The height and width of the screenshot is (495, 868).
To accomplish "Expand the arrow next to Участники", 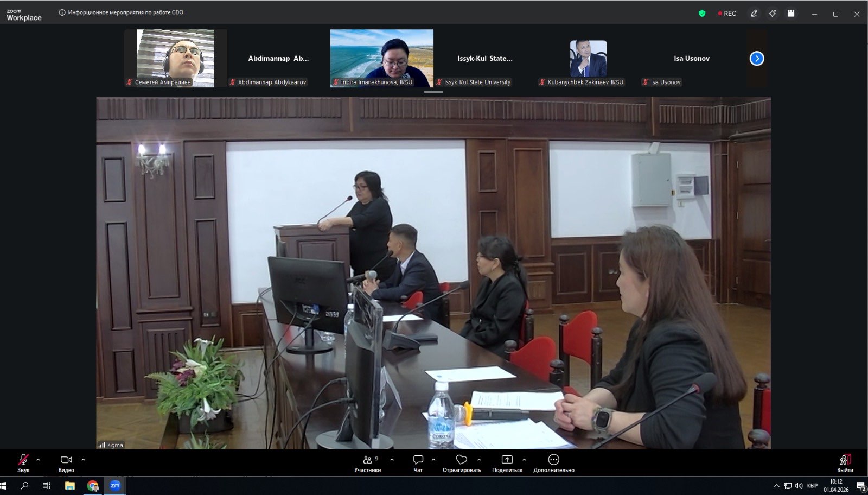I will pos(392,460).
